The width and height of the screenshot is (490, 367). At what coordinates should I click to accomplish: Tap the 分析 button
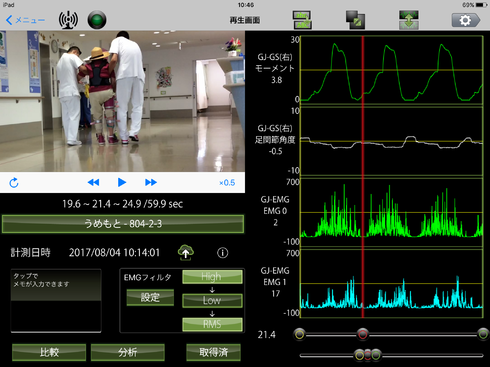tap(128, 352)
